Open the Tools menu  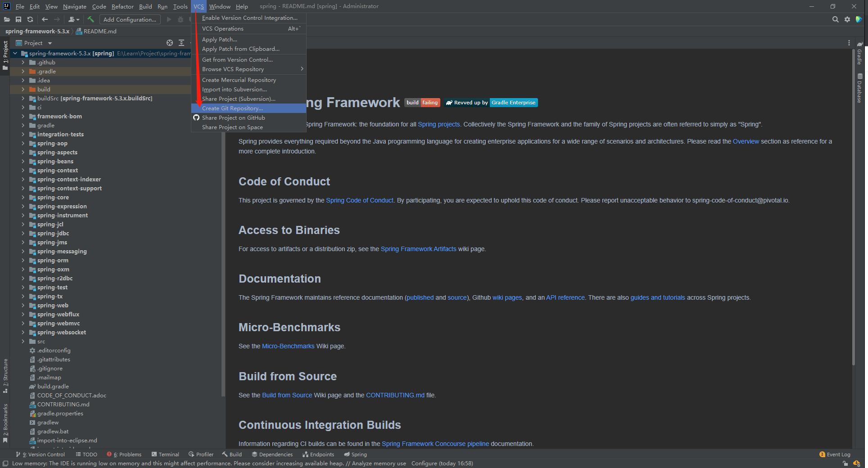180,6
